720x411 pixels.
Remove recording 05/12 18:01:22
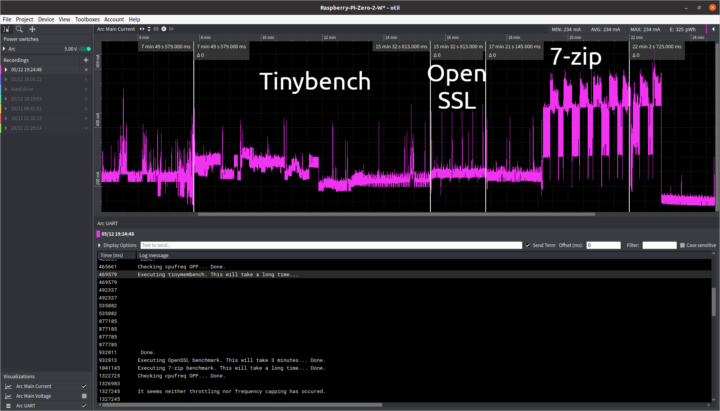[x=86, y=79]
